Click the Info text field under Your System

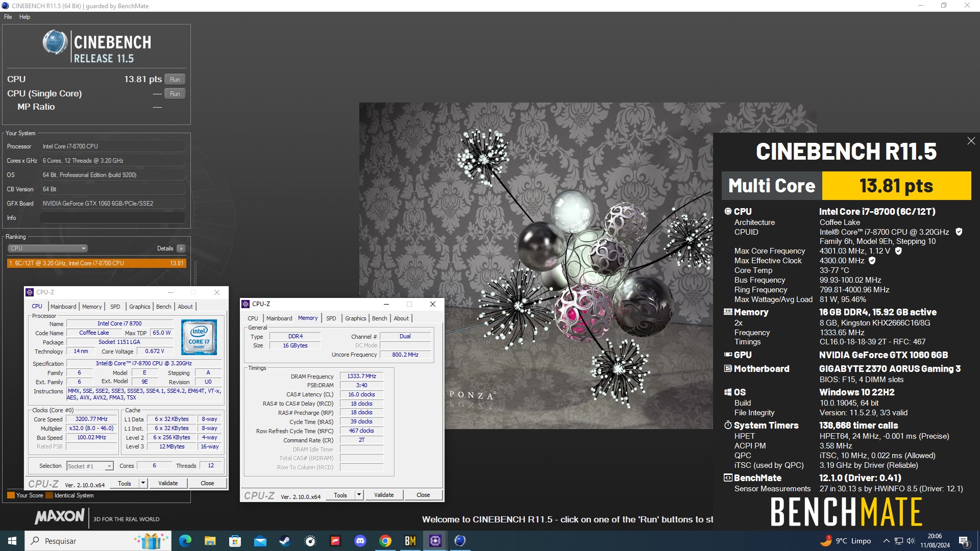[112, 218]
